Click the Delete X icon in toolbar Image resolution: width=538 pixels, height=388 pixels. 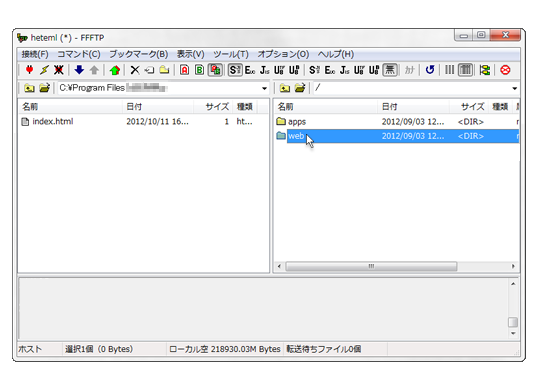135,70
